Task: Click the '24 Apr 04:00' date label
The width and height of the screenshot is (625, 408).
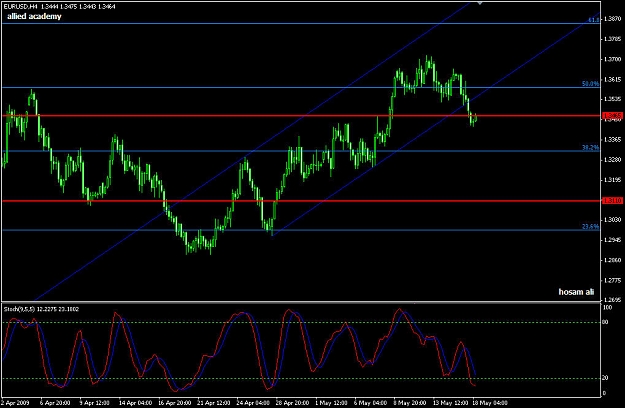Action: 253,403
